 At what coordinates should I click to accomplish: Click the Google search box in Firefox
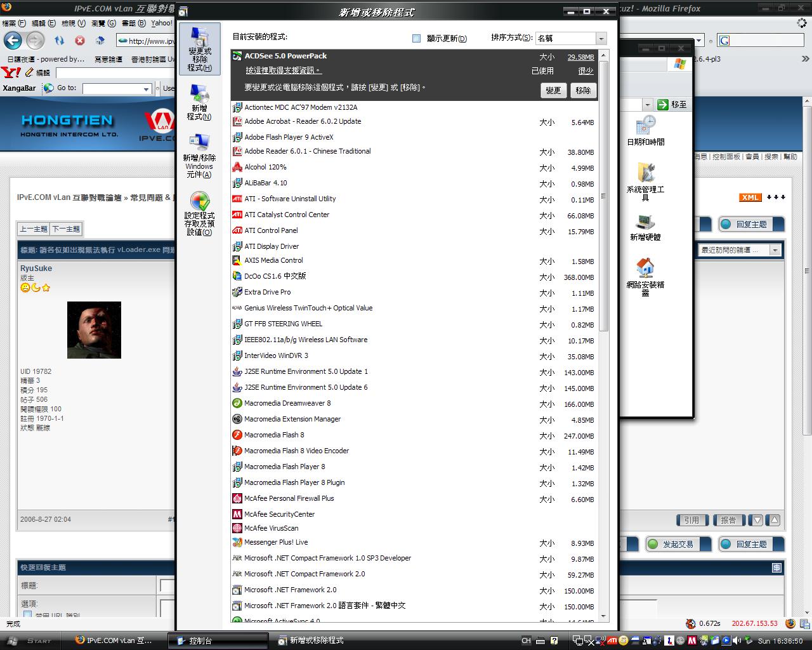point(761,41)
